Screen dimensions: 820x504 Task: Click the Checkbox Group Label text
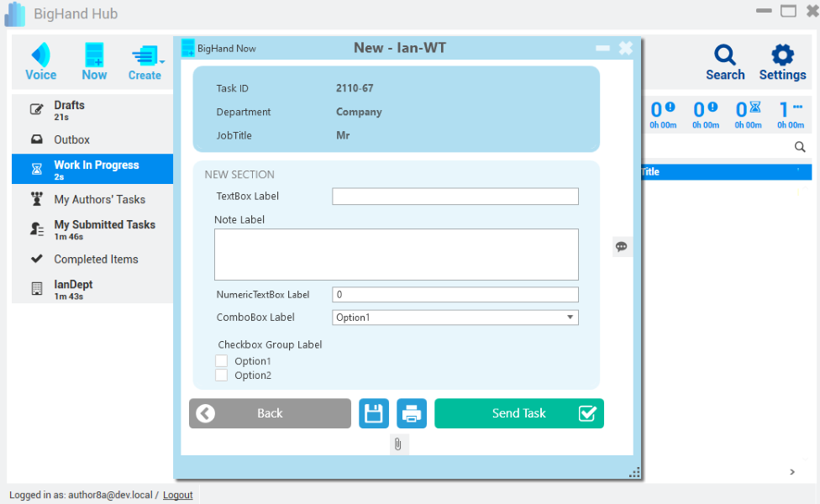coord(270,344)
